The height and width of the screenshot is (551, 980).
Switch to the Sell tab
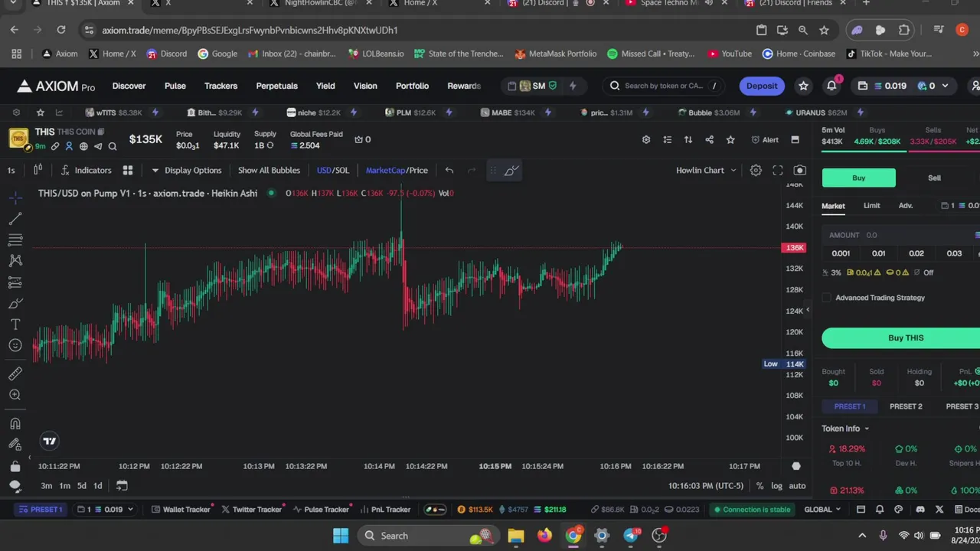point(934,178)
